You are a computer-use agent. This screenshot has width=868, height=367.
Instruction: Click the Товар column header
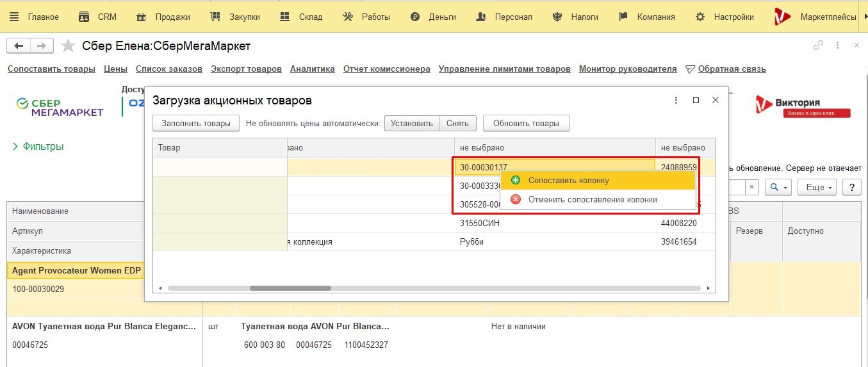[220, 147]
